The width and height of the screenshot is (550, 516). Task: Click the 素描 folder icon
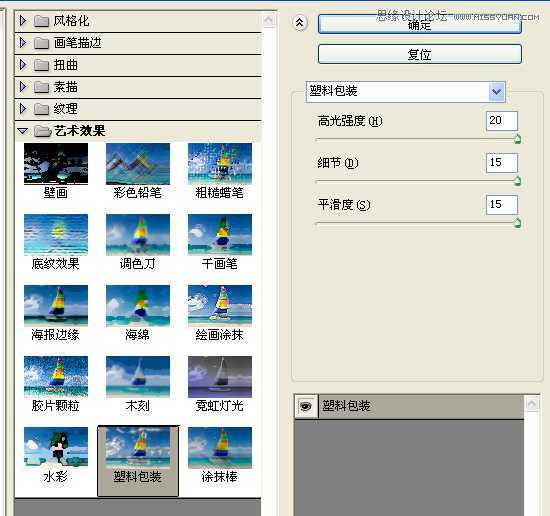click(x=41, y=87)
